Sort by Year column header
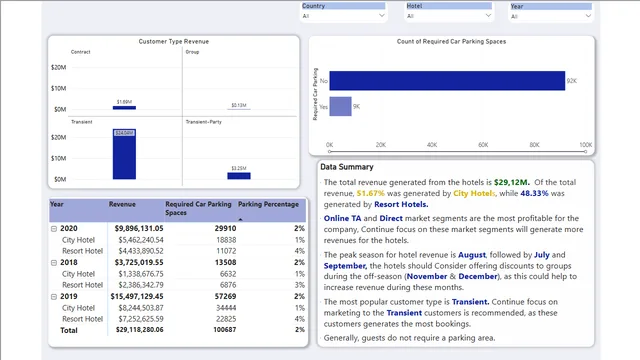The width and height of the screenshot is (640, 360). [57, 204]
